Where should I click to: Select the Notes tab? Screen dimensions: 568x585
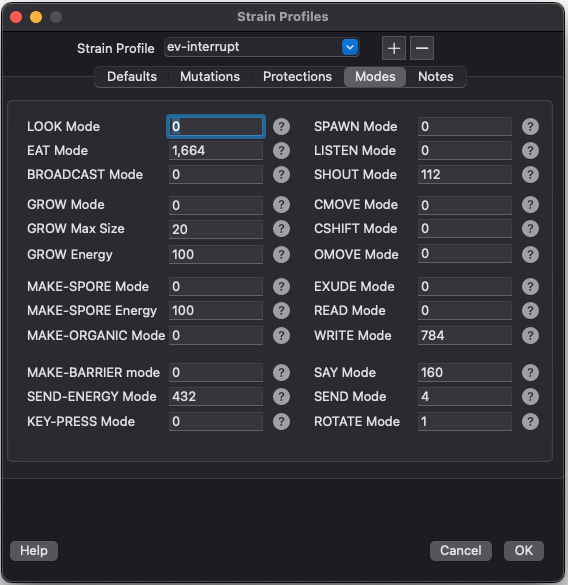[x=436, y=77]
